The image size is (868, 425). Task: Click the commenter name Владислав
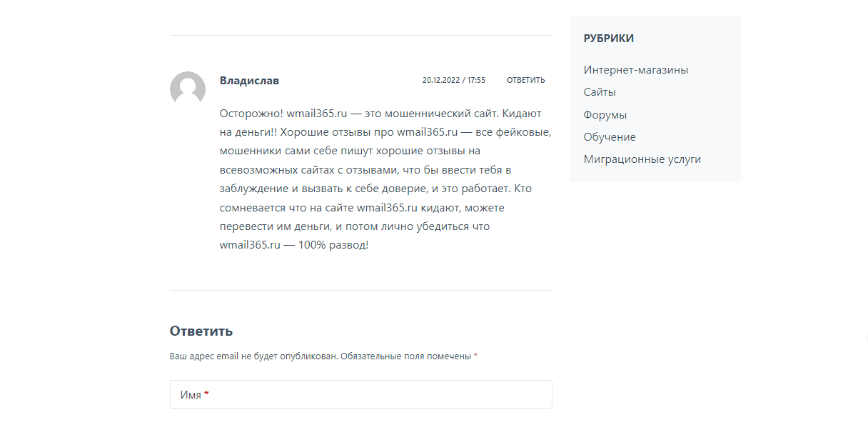point(249,81)
